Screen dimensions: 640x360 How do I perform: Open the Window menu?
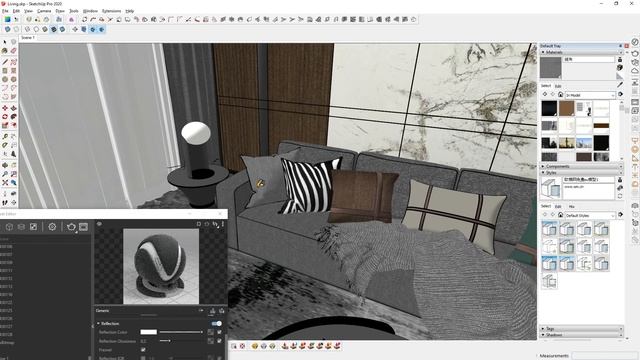coord(90,11)
